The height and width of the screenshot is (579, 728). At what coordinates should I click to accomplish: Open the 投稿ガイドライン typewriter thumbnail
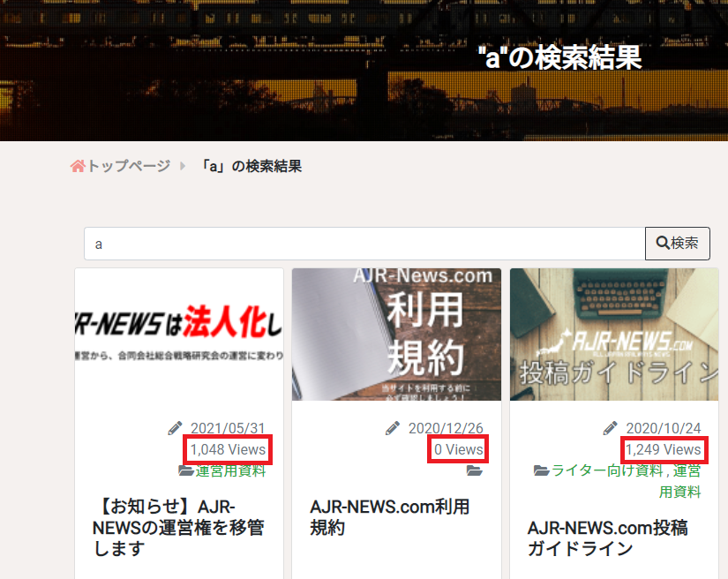pos(614,335)
